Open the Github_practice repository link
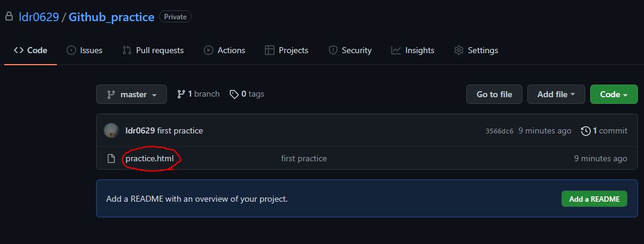 pos(111,17)
